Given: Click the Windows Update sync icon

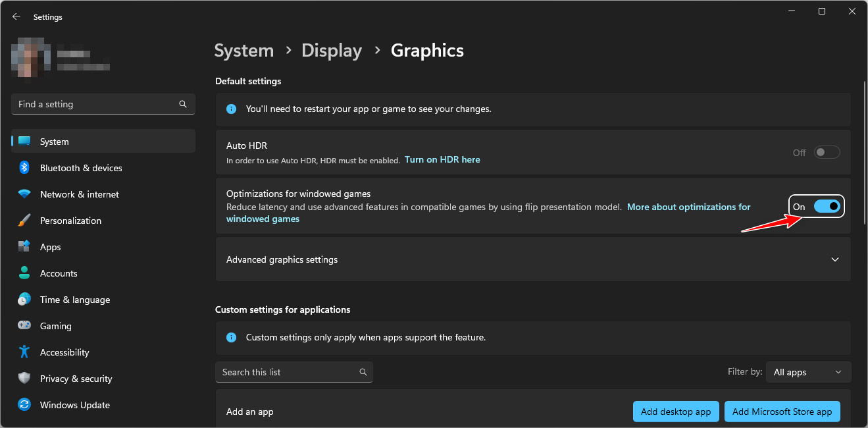Looking at the screenshot, I should pos(24,405).
